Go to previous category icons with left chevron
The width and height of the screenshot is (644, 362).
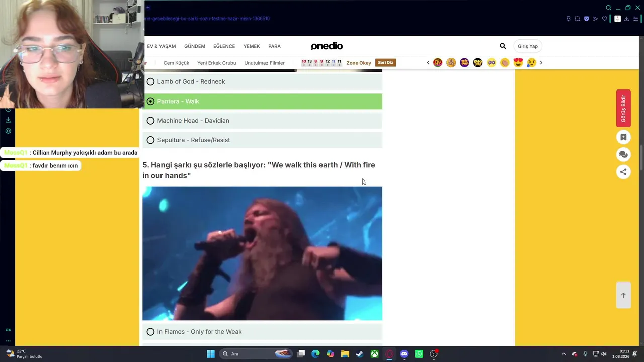428,63
